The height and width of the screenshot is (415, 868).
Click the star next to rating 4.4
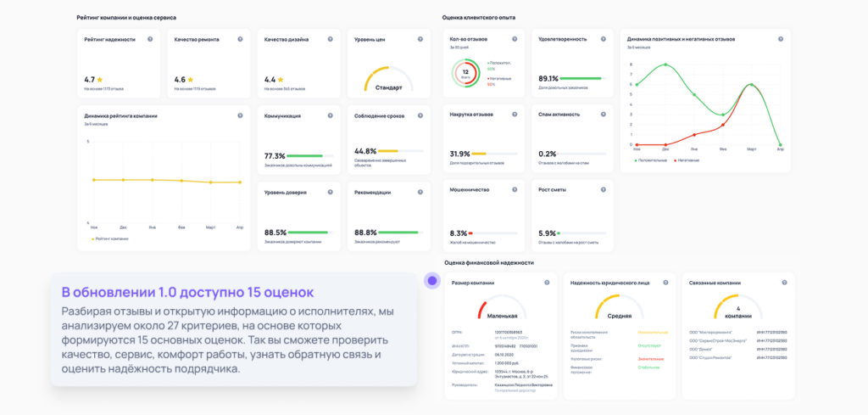(x=281, y=80)
